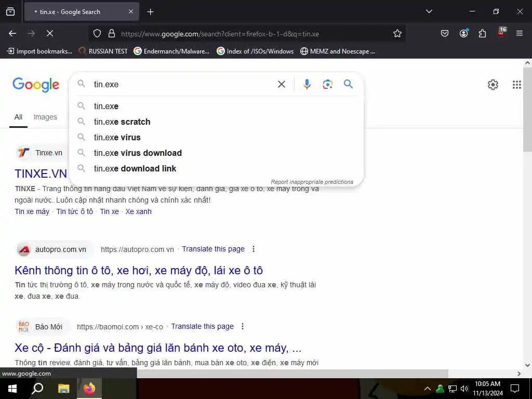Open MEMZ and Noescape bookmark

tap(338, 51)
